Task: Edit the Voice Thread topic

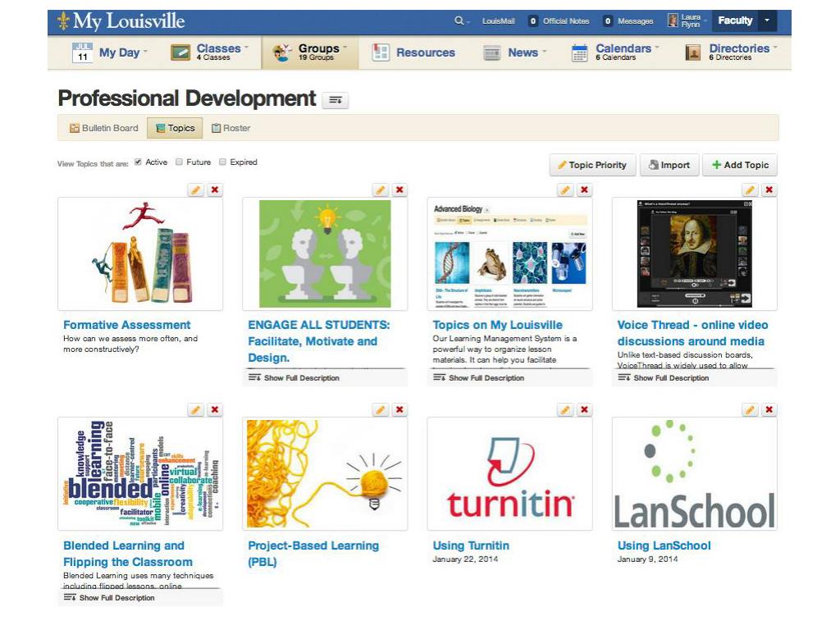Action: pyautogui.click(x=750, y=189)
